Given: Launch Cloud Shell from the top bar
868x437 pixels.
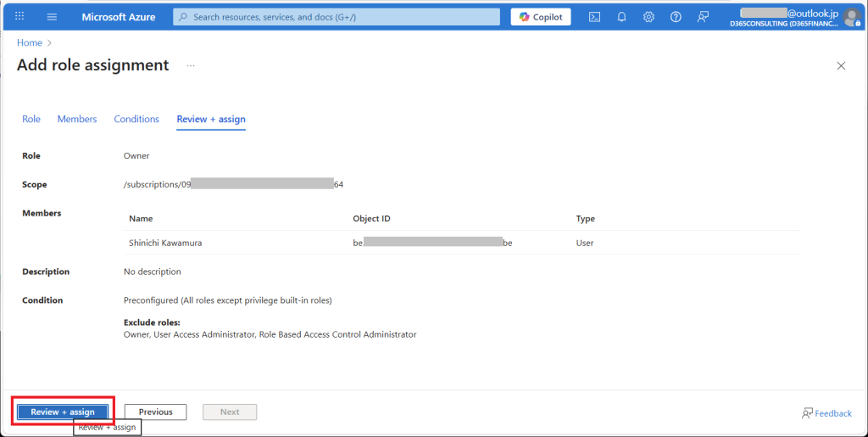Looking at the screenshot, I should pyautogui.click(x=595, y=17).
